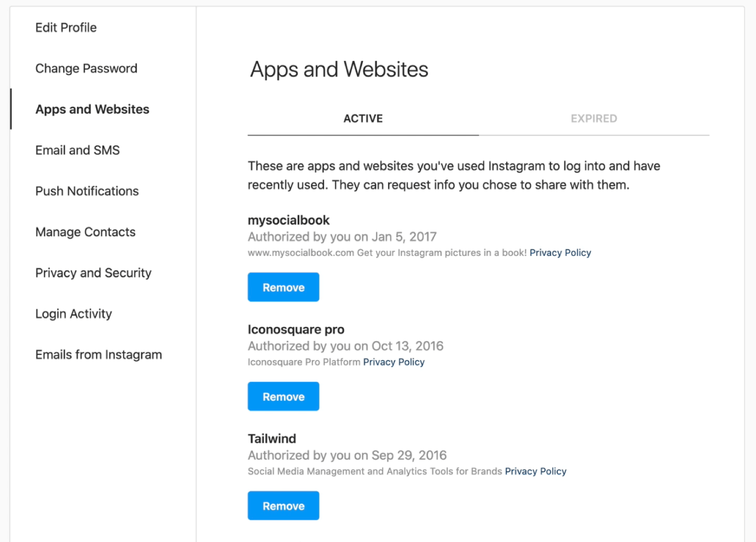The width and height of the screenshot is (756, 542).
Task: Open Iconosquare Pro Privacy Policy link
Action: pyautogui.click(x=394, y=362)
